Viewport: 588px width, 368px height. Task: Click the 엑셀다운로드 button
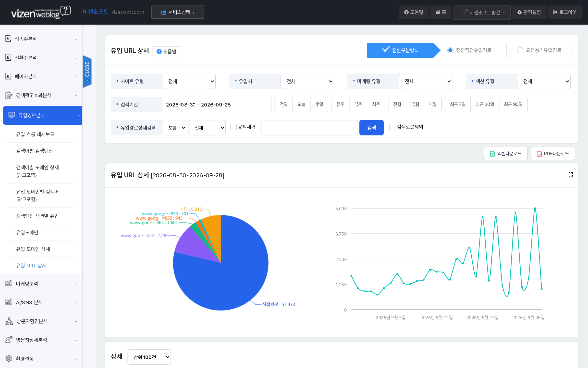tap(506, 154)
